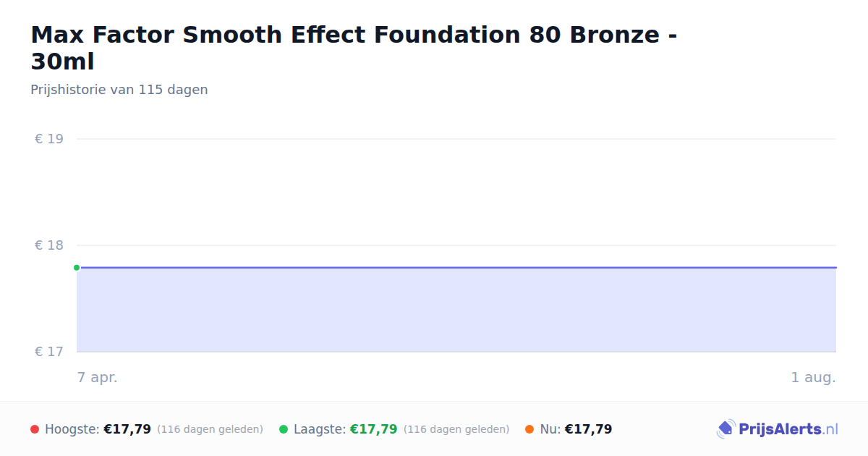Click the blue price line on chart

coord(456,268)
